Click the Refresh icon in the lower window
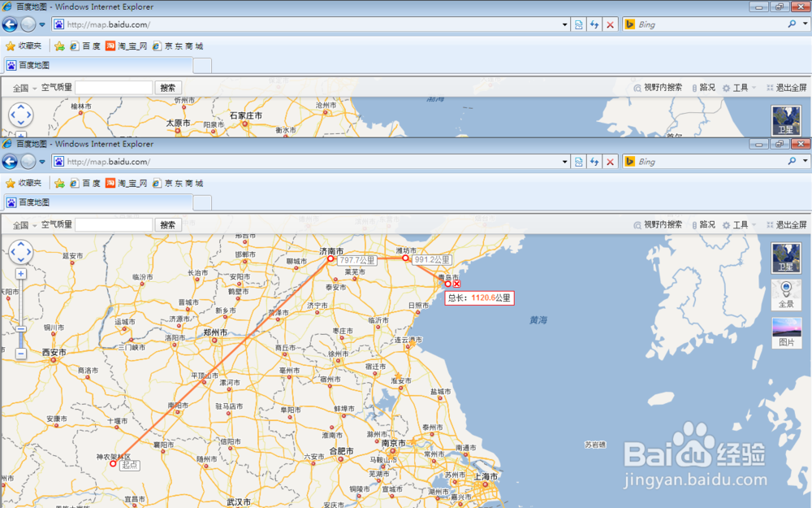The image size is (812, 508). 594,162
